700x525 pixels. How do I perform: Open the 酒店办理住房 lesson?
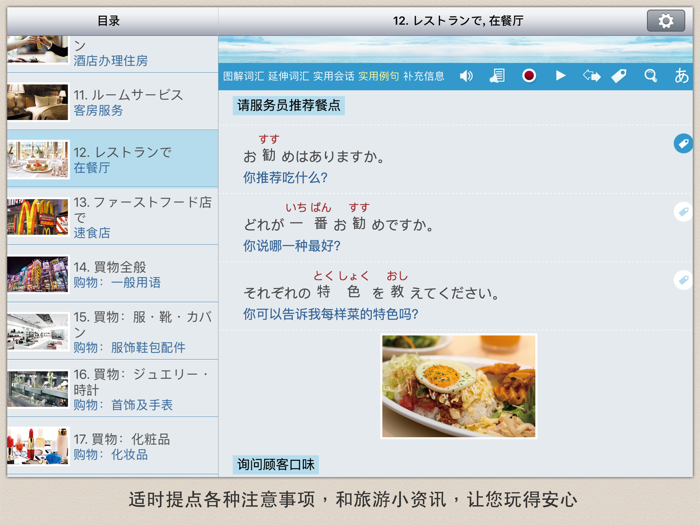[x=112, y=54]
